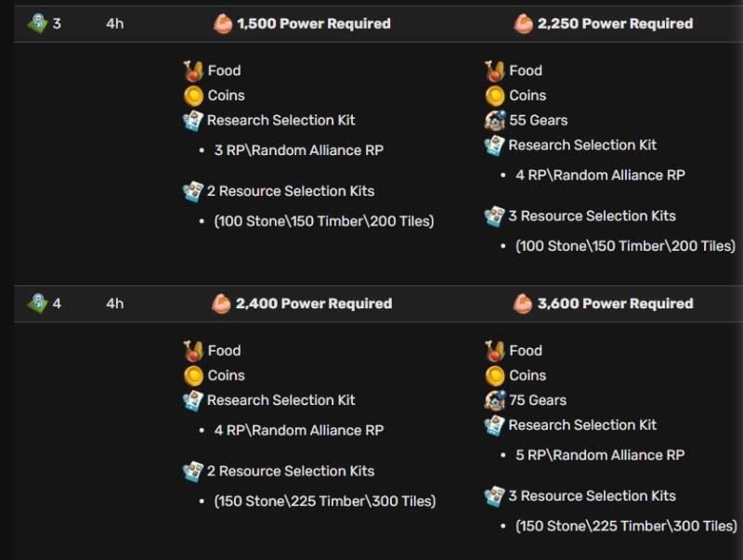Screen dimensions: 743x560
Task: Open Research Selection Kit link under 2,250 Power
Action: coord(582,145)
